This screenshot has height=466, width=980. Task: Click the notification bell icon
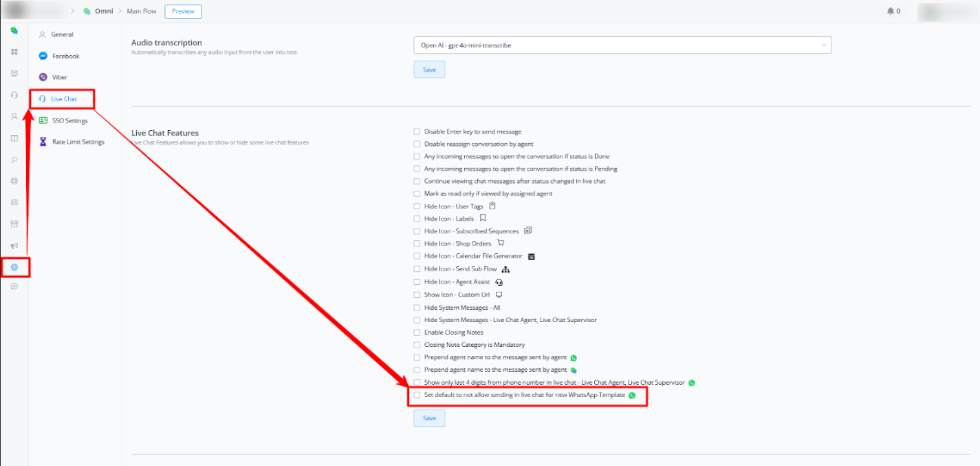coord(891,11)
